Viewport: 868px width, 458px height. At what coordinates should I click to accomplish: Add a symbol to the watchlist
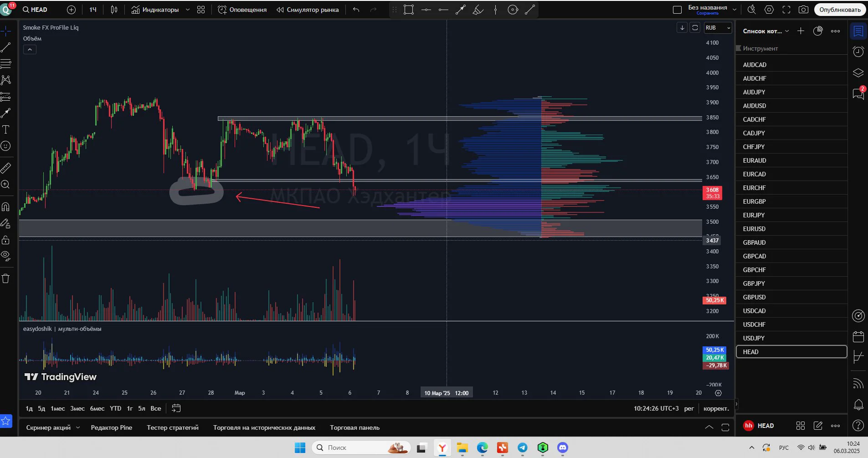click(801, 31)
